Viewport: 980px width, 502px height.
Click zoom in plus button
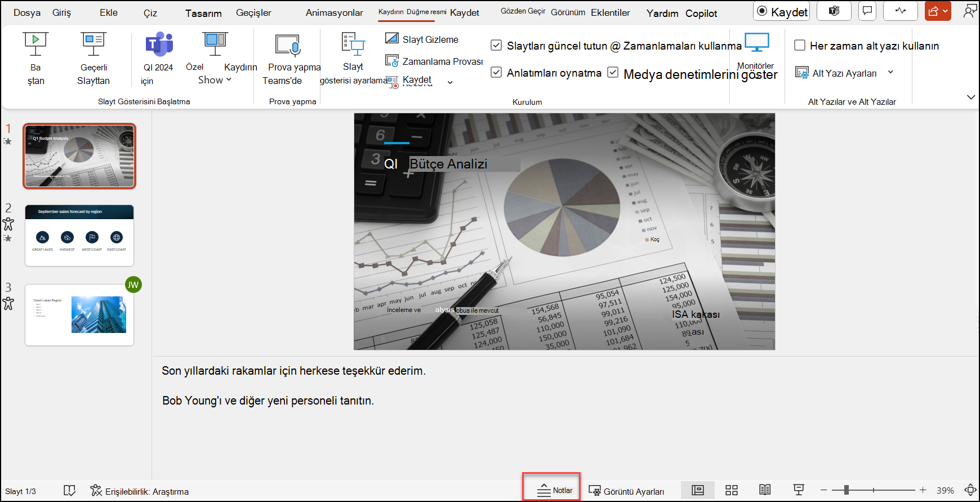click(923, 490)
